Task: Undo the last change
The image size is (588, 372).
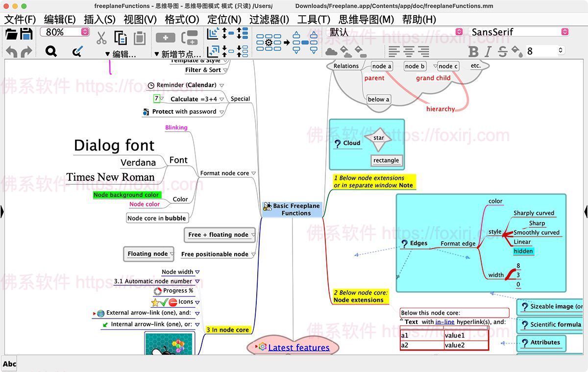Action: [11, 50]
